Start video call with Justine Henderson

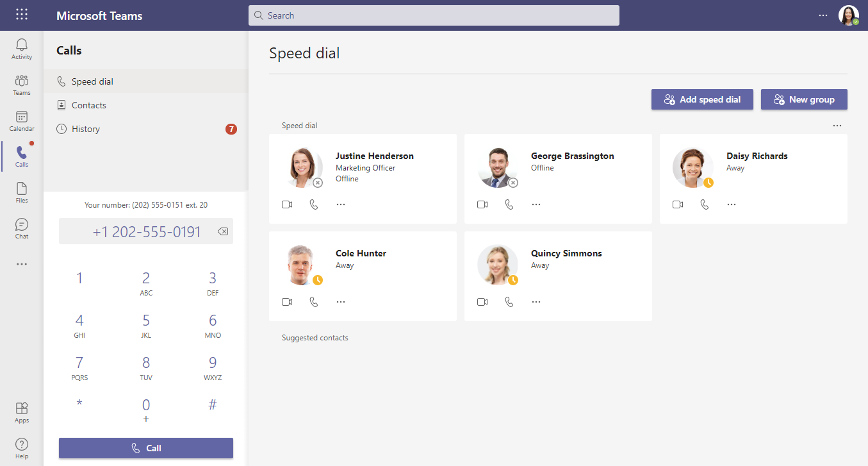(x=287, y=204)
